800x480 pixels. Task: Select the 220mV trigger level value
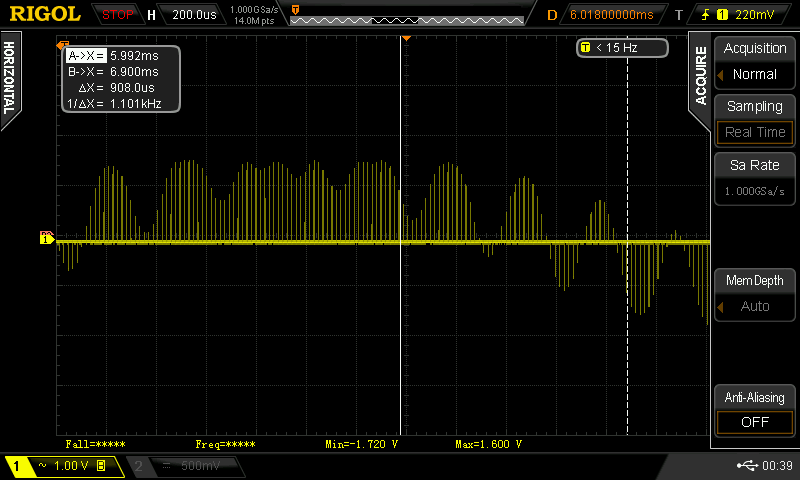click(754, 15)
